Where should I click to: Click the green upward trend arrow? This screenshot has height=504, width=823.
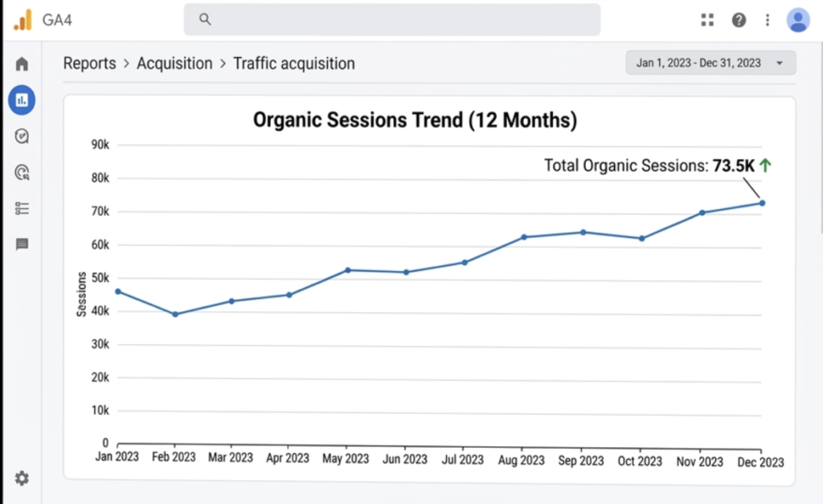pos(765,166)
